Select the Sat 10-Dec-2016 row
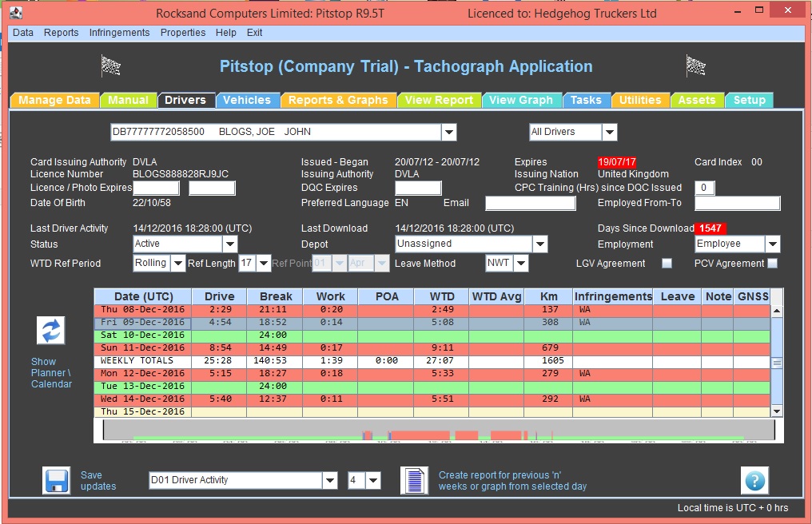 (x=432, y=335)
